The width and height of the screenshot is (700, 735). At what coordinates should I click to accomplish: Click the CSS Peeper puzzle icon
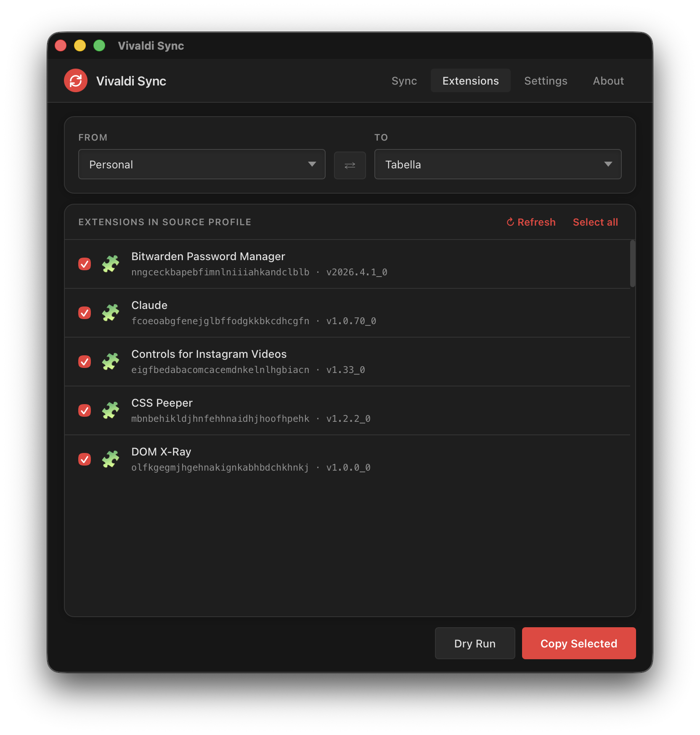coord(111,410)
